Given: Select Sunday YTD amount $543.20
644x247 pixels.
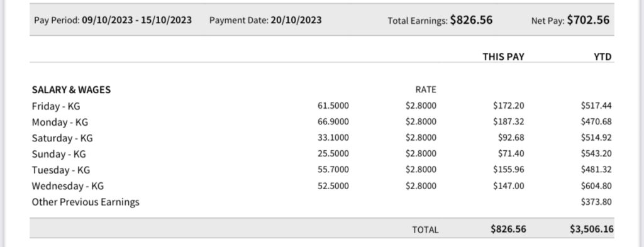Looking at the screenshot, I should tap(596, 154).
